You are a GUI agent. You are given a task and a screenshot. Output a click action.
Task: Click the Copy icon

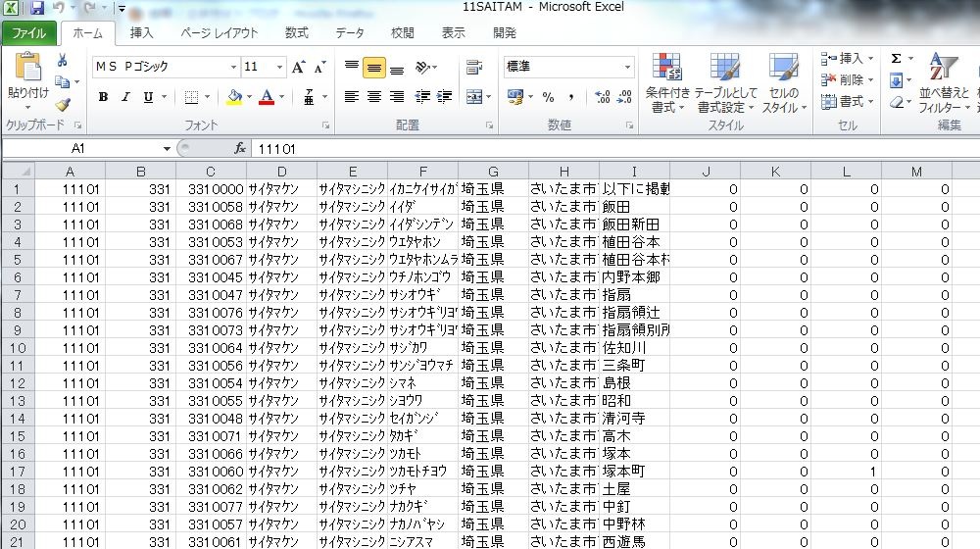coord(62,82)
